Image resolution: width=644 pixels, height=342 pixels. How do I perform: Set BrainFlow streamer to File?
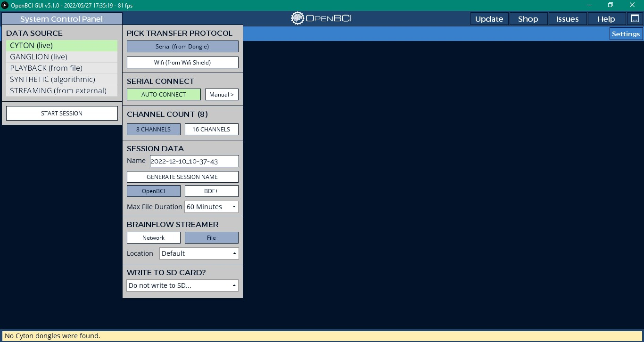click(x=211, y=238)
